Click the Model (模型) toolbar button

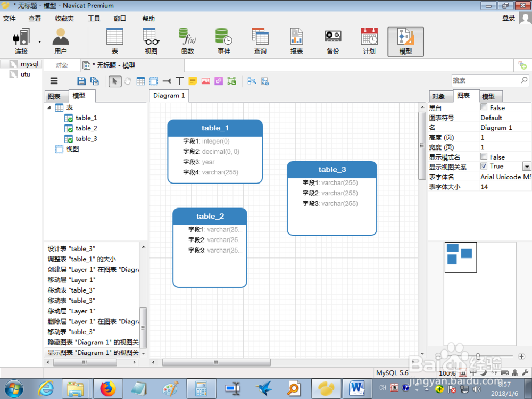point(405,41)
